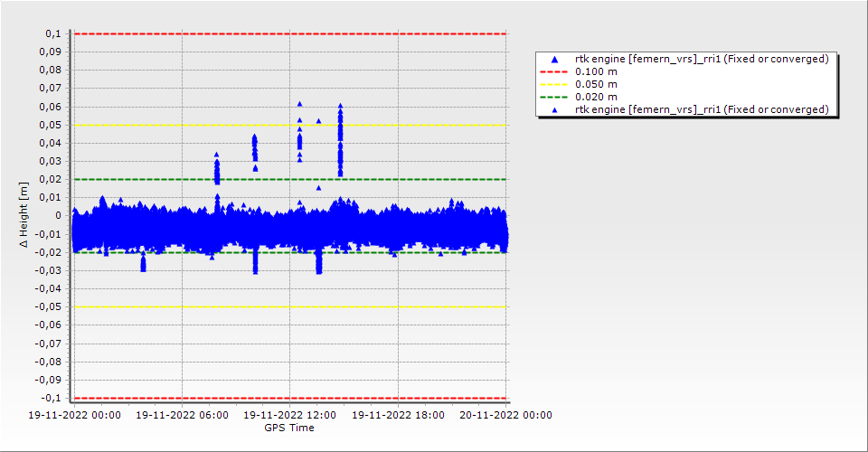
Task: Select the 0.050 m legend label
Action: tap(596, 85)
